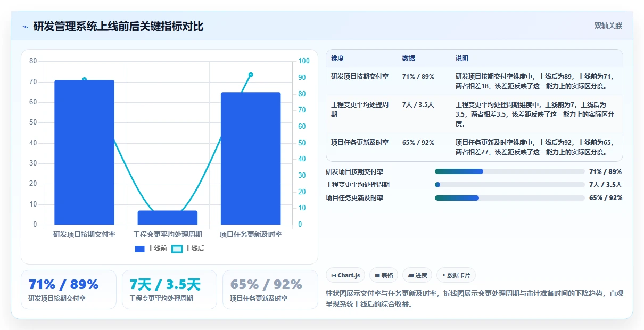The height and width of the screenshot is (330, 644).
Task: Click the 双轴关联 label in header
Action: point(608,26)
